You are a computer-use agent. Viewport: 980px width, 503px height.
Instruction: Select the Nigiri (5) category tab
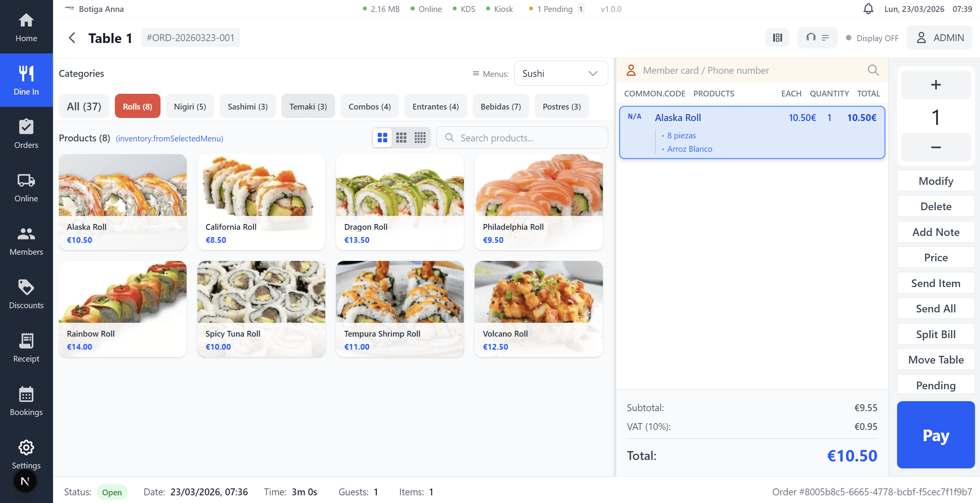[190, 106]
